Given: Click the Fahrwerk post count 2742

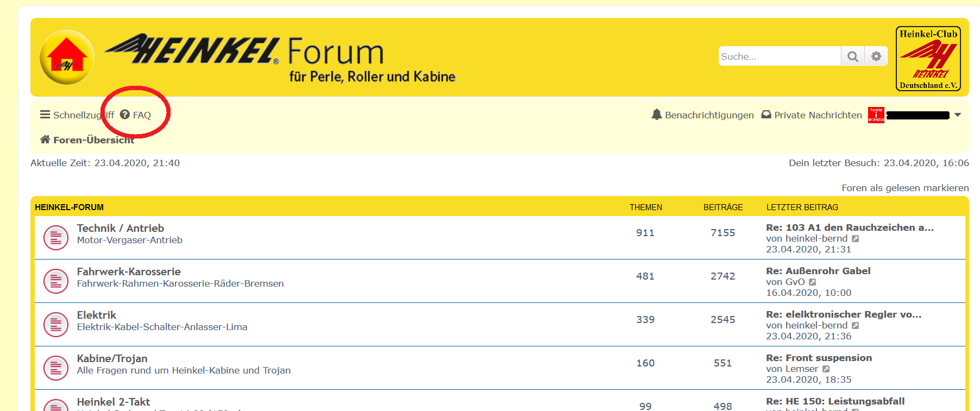Looking at the screenshot, I should (723, 276).
